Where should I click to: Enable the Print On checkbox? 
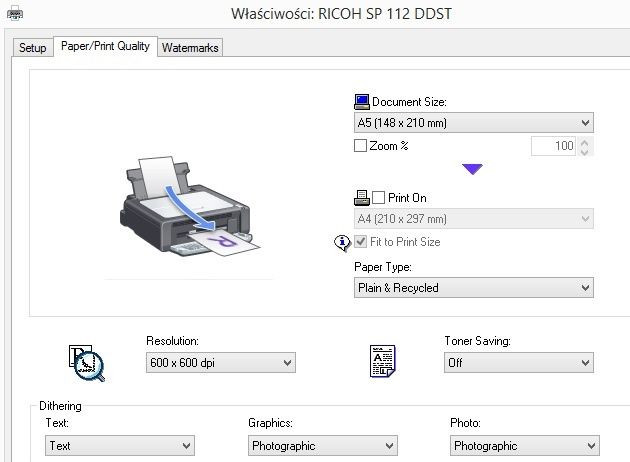tap(378, 198)
